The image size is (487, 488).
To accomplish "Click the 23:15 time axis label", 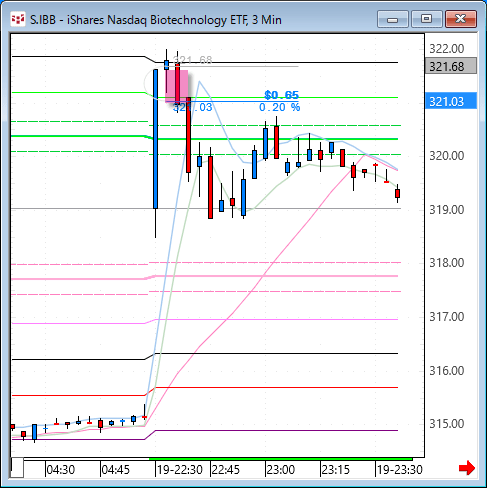I will pyautogui.click(x=336, y=470).
